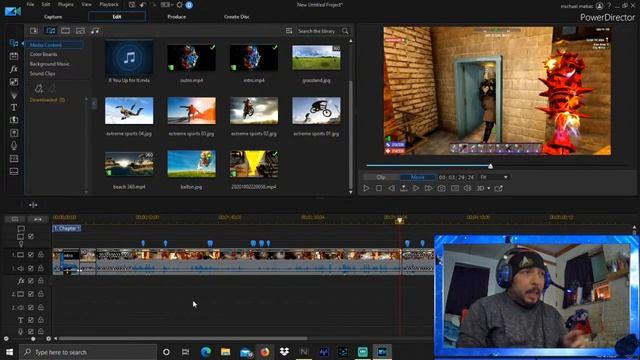Screen dimensions: 640x360
Task: Click the preview scrub slider handle
Action: pos(490,166)
